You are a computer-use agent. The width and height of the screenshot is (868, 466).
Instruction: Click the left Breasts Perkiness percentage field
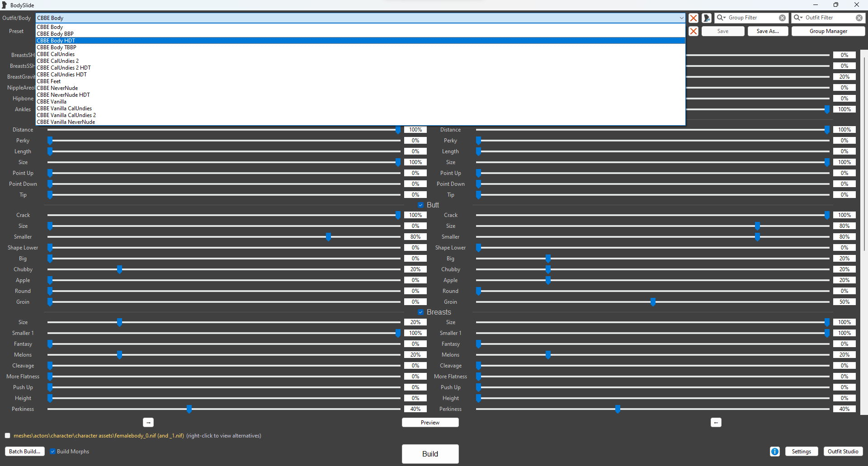pyautogui.click(x=415, y=409)
